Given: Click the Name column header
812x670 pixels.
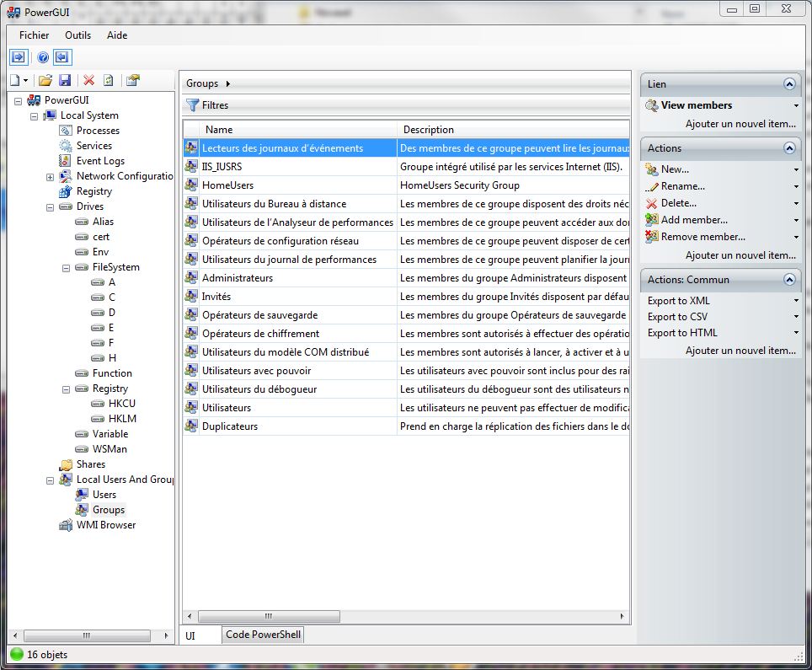Looking at the screenshot, I should pos(298,130).
